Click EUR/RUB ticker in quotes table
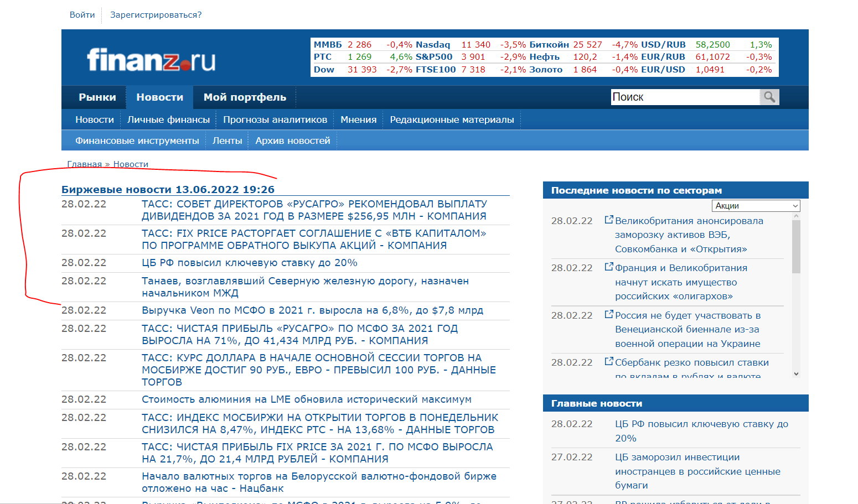 click(x=663, y=57)
